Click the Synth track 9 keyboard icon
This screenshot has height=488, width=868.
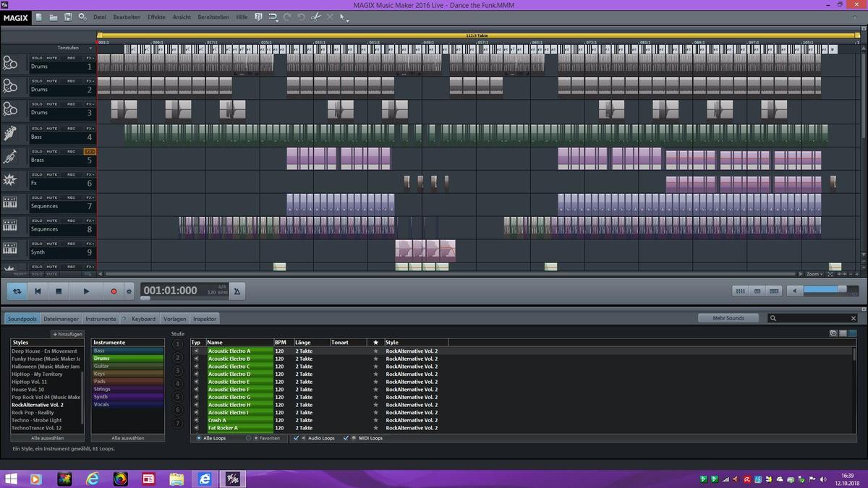10,249
